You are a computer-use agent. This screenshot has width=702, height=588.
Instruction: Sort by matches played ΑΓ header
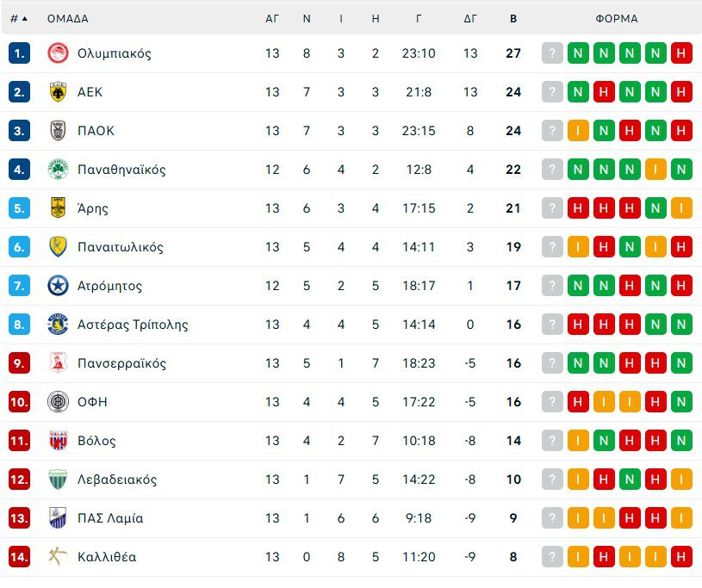pyautogui.click(x=272, y=18)
